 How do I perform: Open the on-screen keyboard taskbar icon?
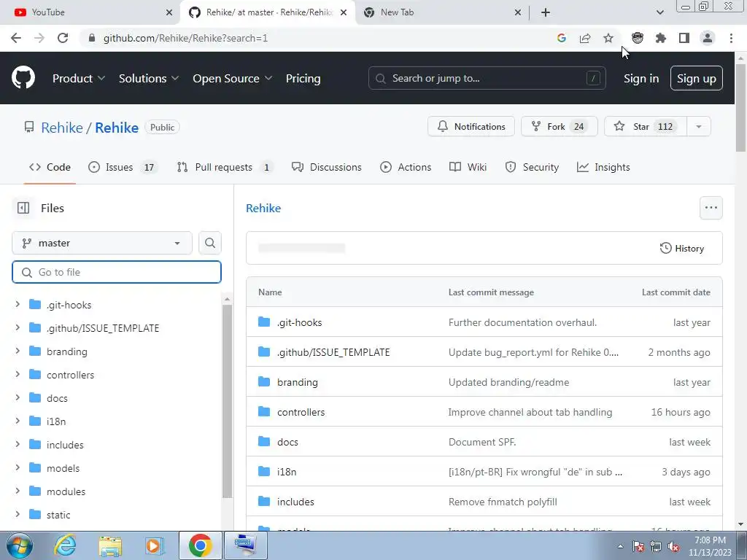tap(245, 545)
